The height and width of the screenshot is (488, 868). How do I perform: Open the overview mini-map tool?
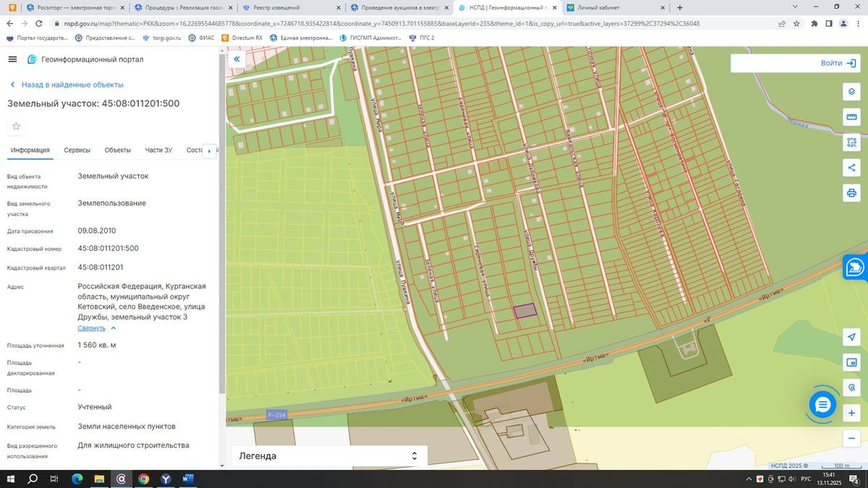[x=851, y=362]
